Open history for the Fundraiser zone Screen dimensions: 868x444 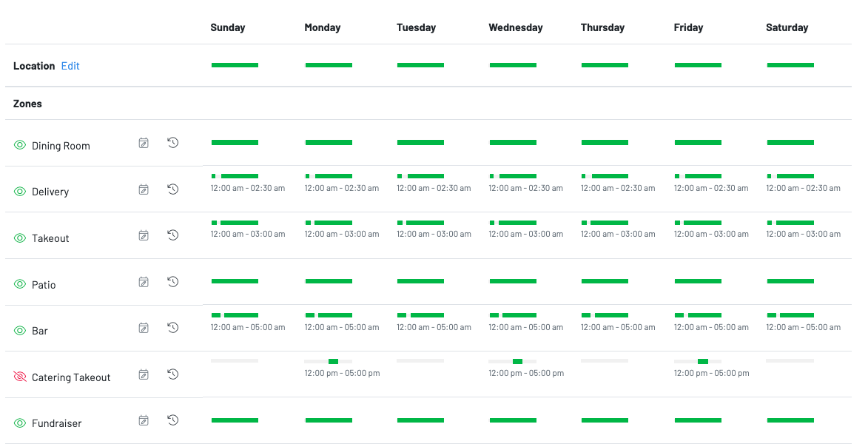172,420
